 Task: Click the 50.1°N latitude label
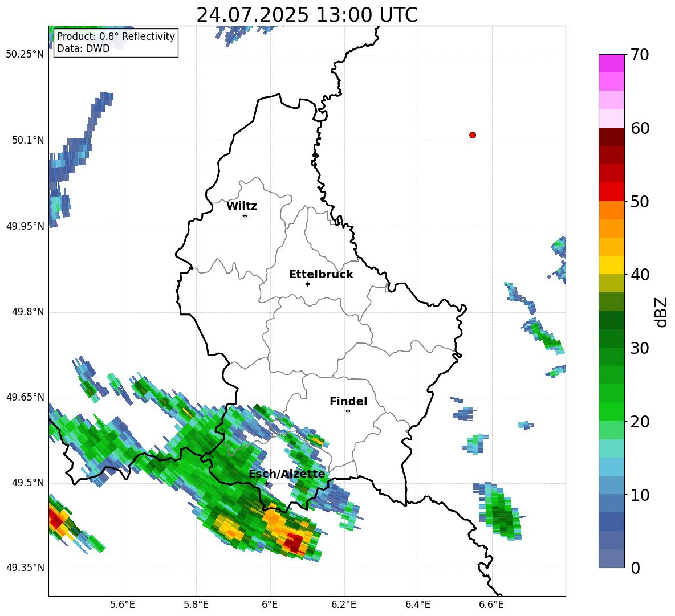pos(27,141)
